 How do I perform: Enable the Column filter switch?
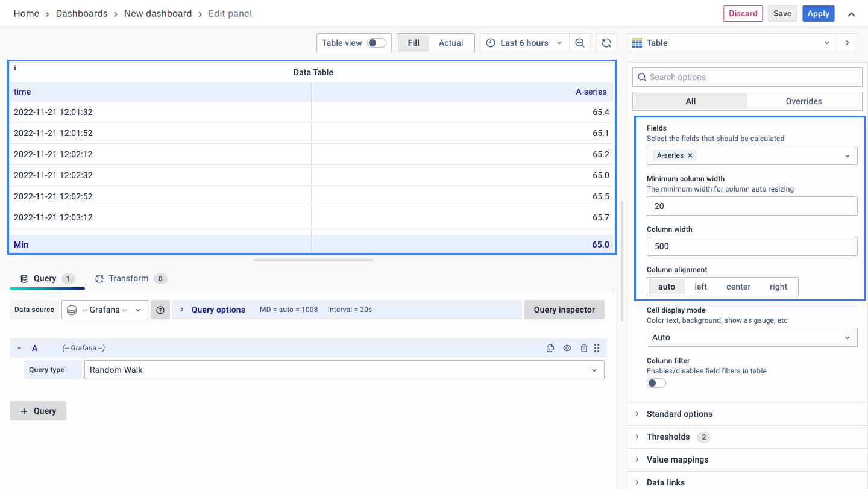click(x=656, y=383)
